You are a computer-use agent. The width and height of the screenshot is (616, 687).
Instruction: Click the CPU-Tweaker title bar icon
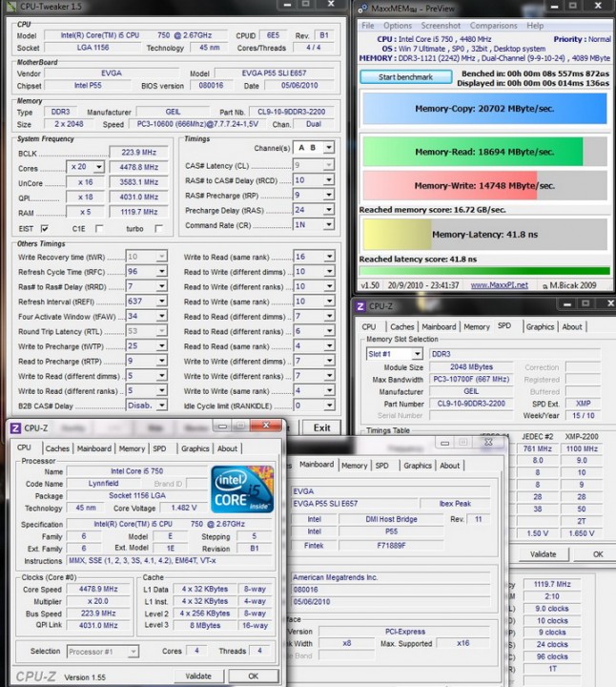click(x=10, y=6)
